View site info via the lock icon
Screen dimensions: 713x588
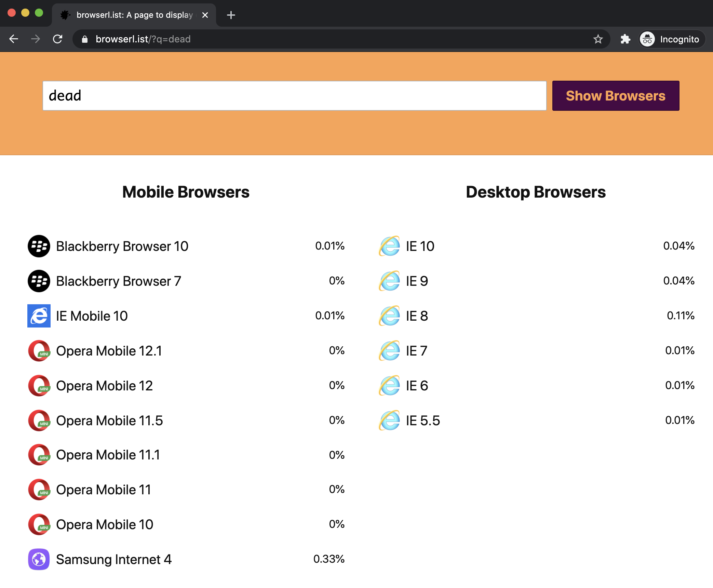point(85,39)
